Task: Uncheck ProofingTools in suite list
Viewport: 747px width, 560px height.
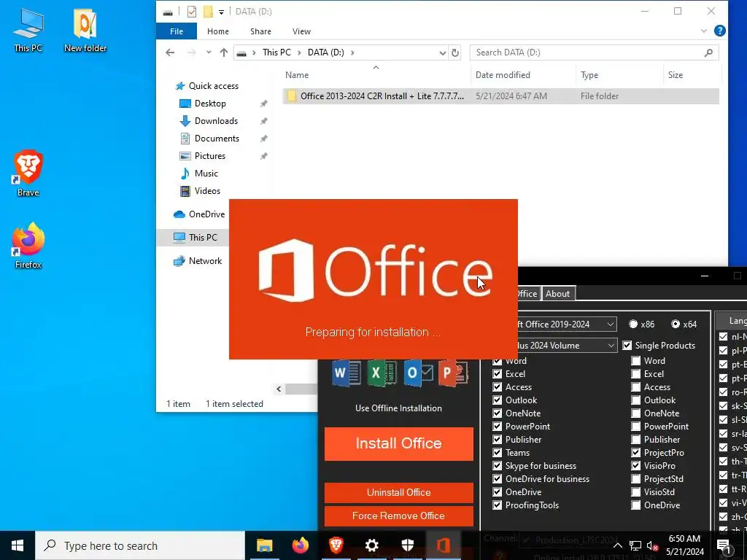Action: 497,505
